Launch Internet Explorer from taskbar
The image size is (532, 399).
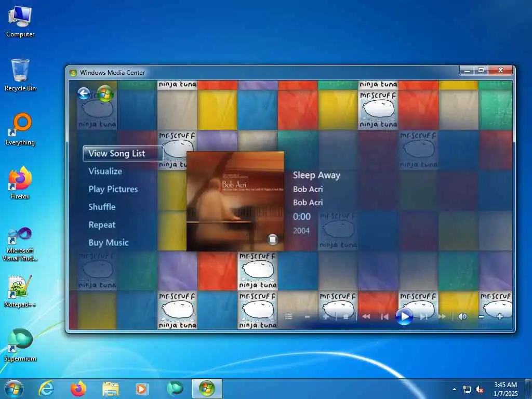[46, 389]
